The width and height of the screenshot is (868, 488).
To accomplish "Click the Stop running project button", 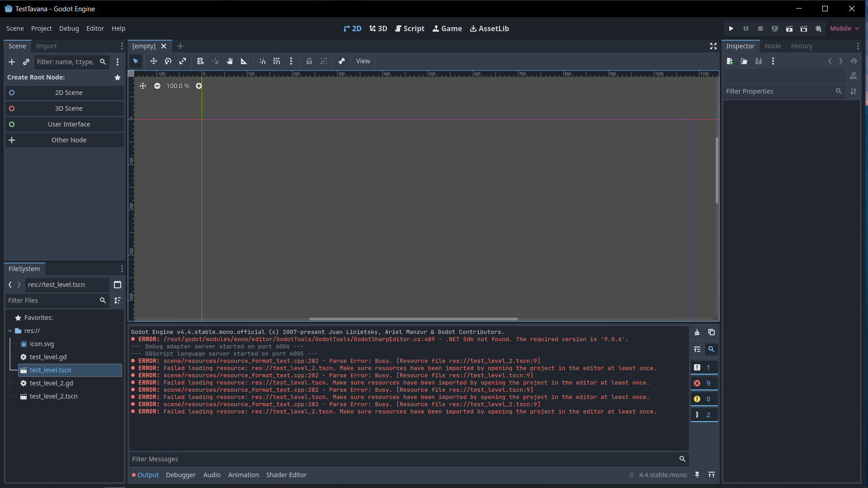I will pos(760,28).
